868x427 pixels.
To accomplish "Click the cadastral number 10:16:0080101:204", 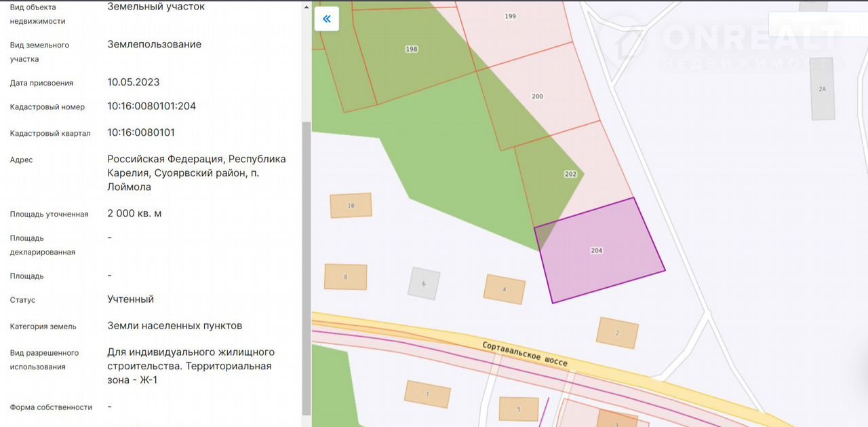I will pos(151,107).
